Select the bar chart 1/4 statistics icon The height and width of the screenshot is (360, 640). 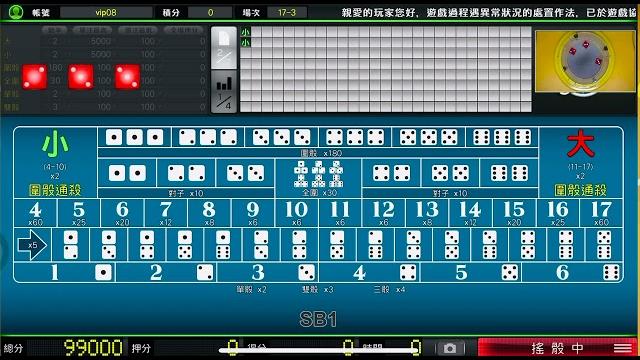224,91
